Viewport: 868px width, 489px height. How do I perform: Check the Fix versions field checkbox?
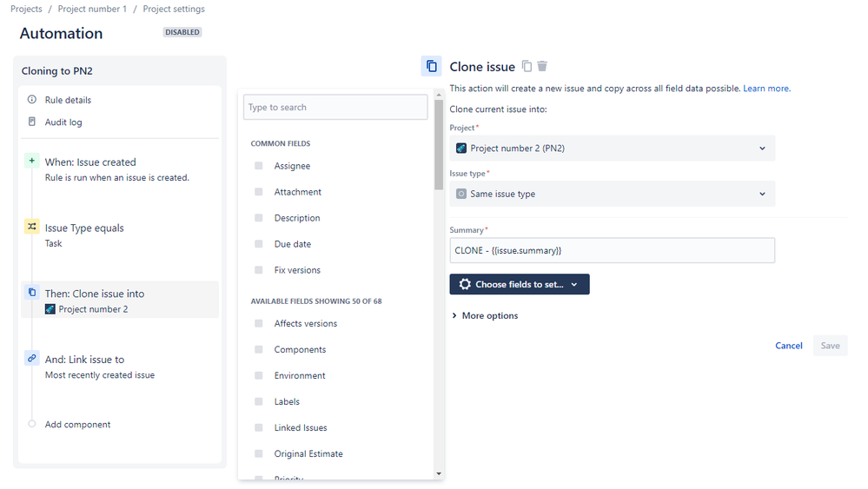pyautogui.click(x=259, y=270)
